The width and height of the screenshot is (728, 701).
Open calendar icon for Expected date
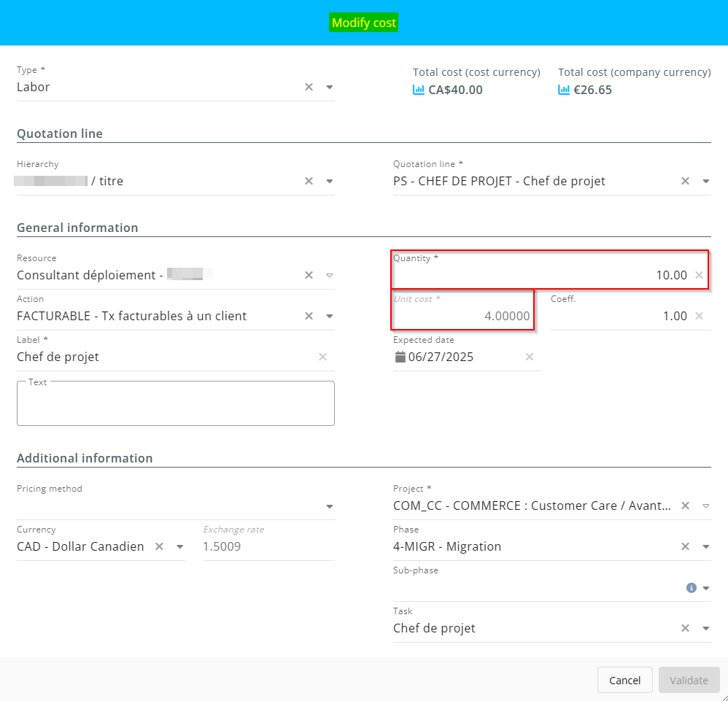coord(400,357)
